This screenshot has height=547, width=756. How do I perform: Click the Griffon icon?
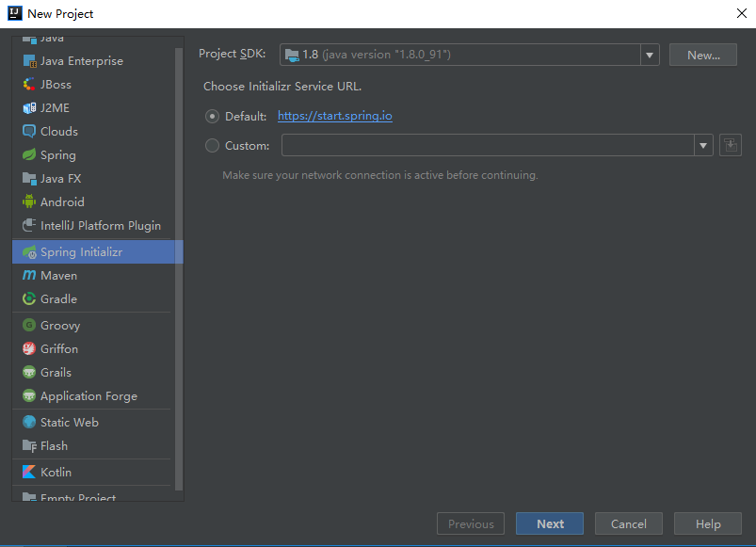pos(29,348)
